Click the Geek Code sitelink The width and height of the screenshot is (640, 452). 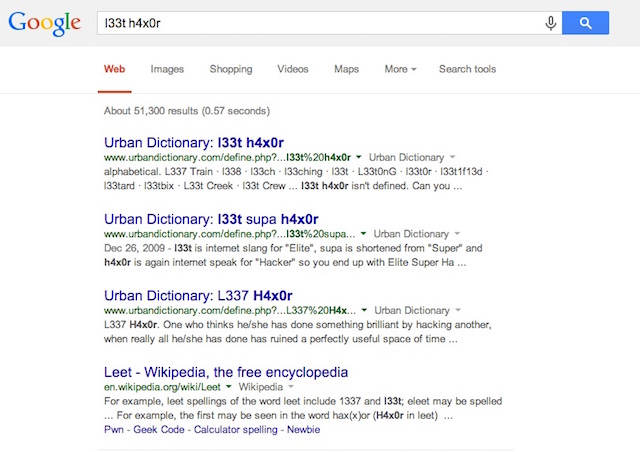click(x=159, y=430)
